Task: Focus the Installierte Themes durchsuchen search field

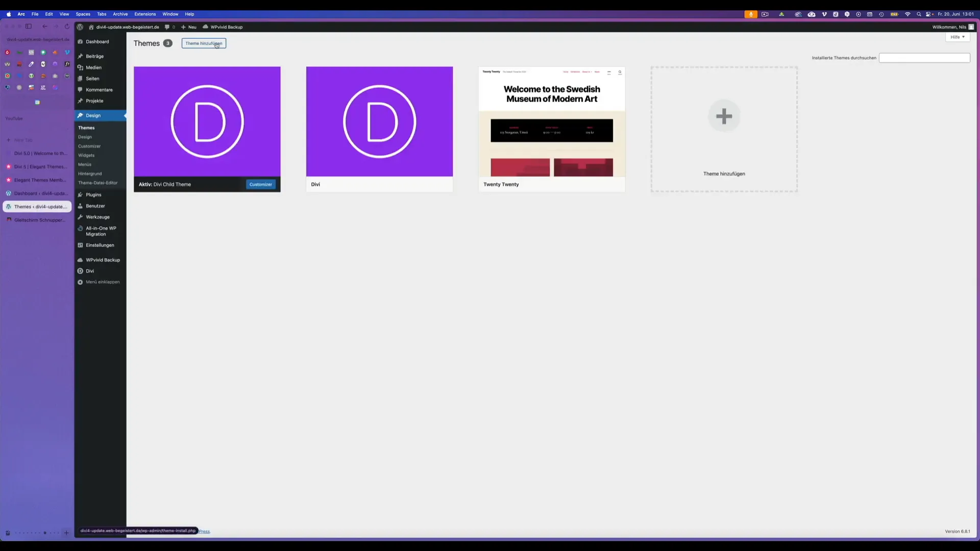Action: tap(924, 58)
